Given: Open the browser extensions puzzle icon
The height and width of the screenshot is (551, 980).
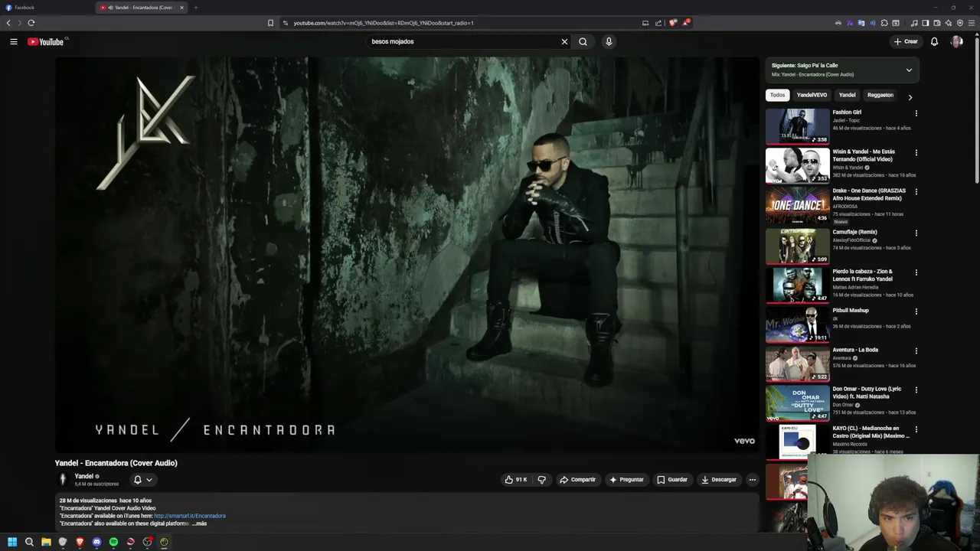Looking at the screenshot, I should pos(884,23).
